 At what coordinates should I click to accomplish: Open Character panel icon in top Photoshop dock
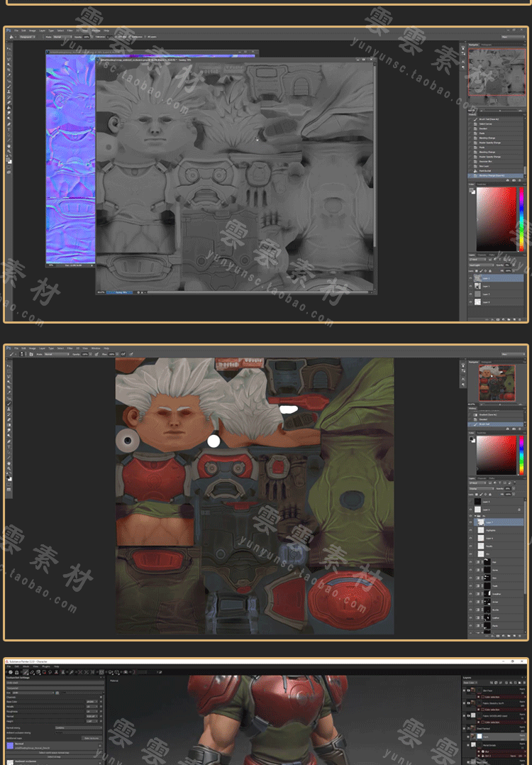tap(463, 62)
